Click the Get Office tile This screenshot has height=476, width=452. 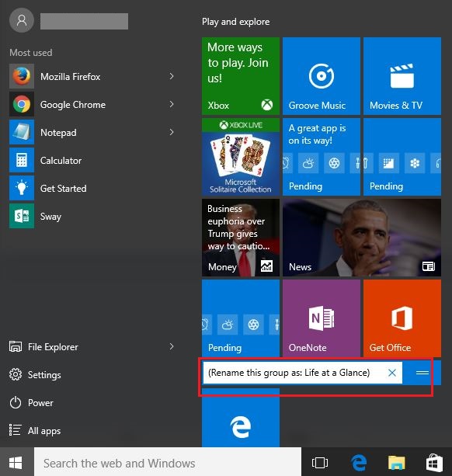click(x=402, y=318)
